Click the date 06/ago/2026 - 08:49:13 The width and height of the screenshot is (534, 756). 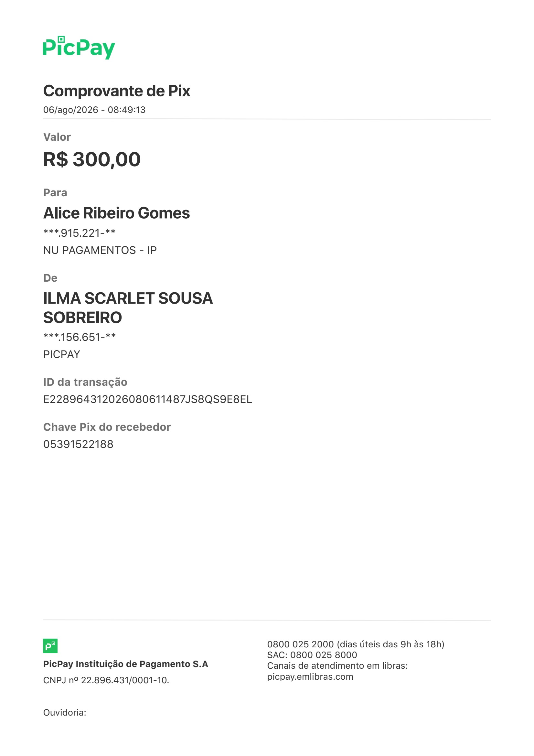pos(94,110)
